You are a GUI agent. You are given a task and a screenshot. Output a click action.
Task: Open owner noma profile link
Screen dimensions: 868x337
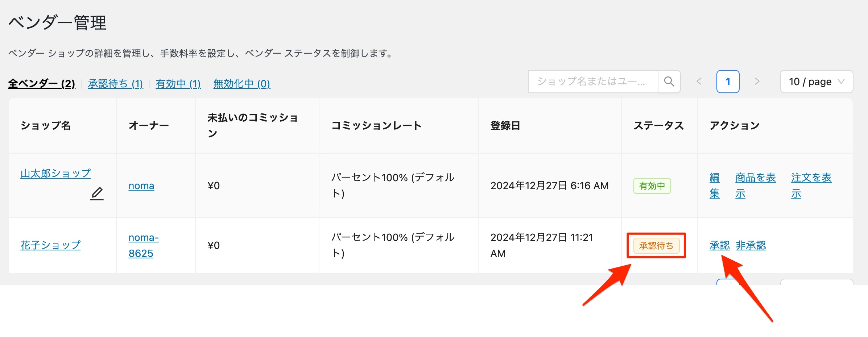tap(141, 186)
